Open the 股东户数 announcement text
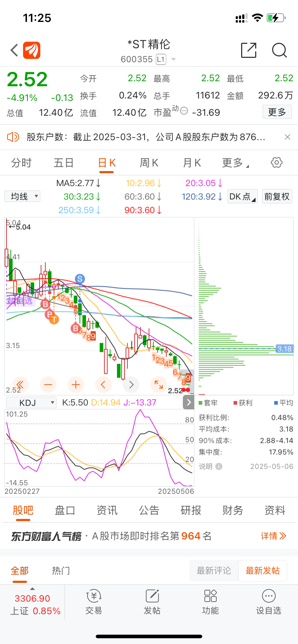 (146, 137)
